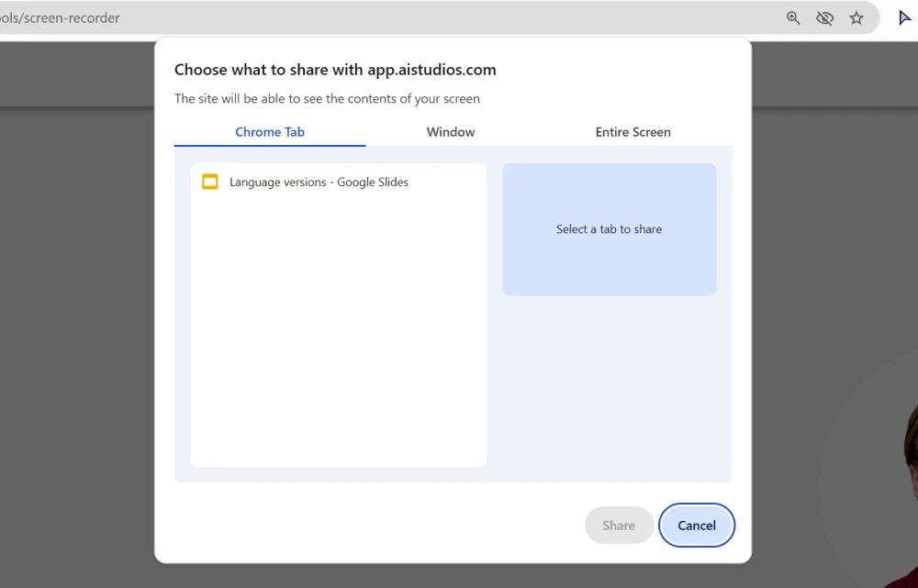Bookmark this page with the star icon

coord(856,18)
